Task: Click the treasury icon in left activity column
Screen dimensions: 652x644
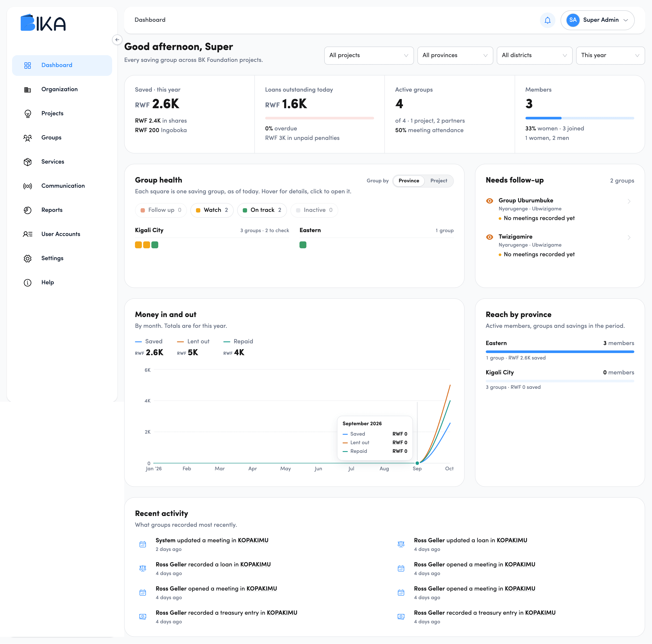Action: click(x=143, y=617)
